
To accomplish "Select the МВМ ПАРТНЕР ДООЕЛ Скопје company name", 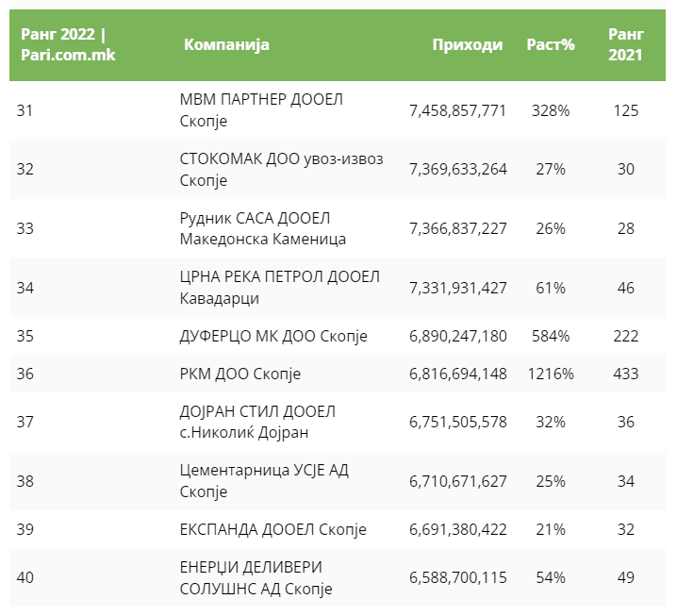I will click(x=262, y=111).
